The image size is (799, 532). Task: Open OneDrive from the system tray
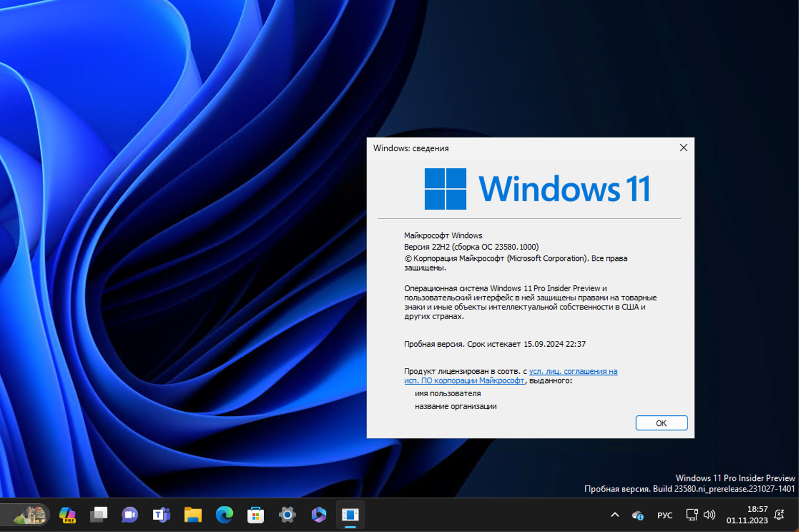pos(638,515)
